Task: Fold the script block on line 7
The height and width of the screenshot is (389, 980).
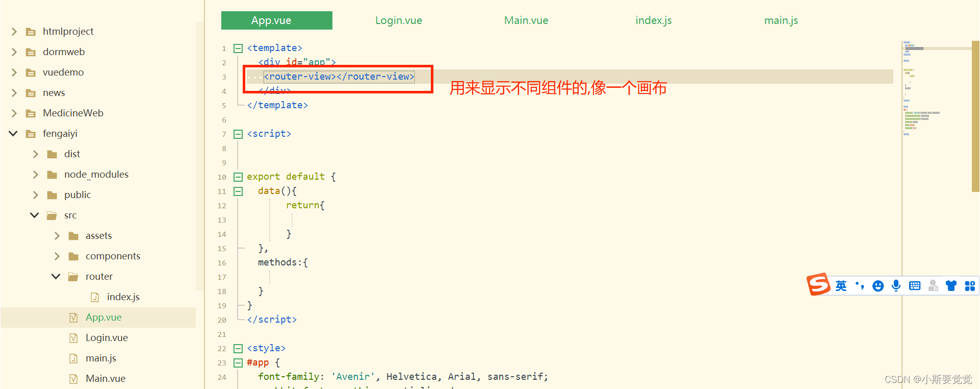Action: pyautogui.click(x=238, y=134)
